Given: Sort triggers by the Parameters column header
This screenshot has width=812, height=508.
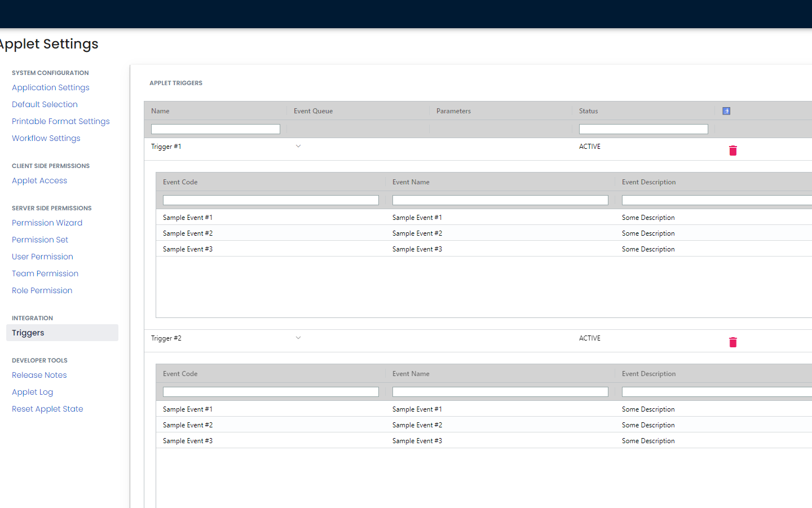Looking at the screenshot, I should tap(453, 111).
